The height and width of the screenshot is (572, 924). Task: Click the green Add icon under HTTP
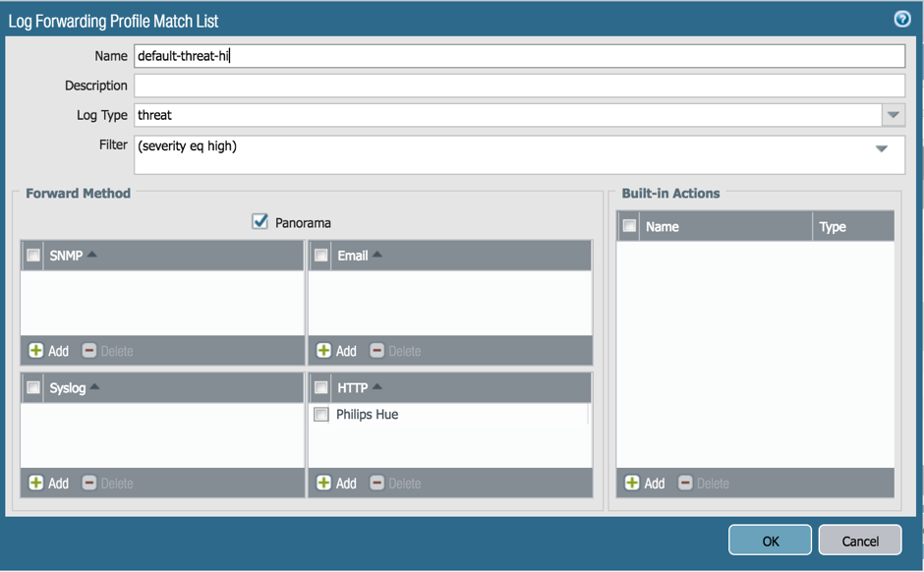(323, 483)
